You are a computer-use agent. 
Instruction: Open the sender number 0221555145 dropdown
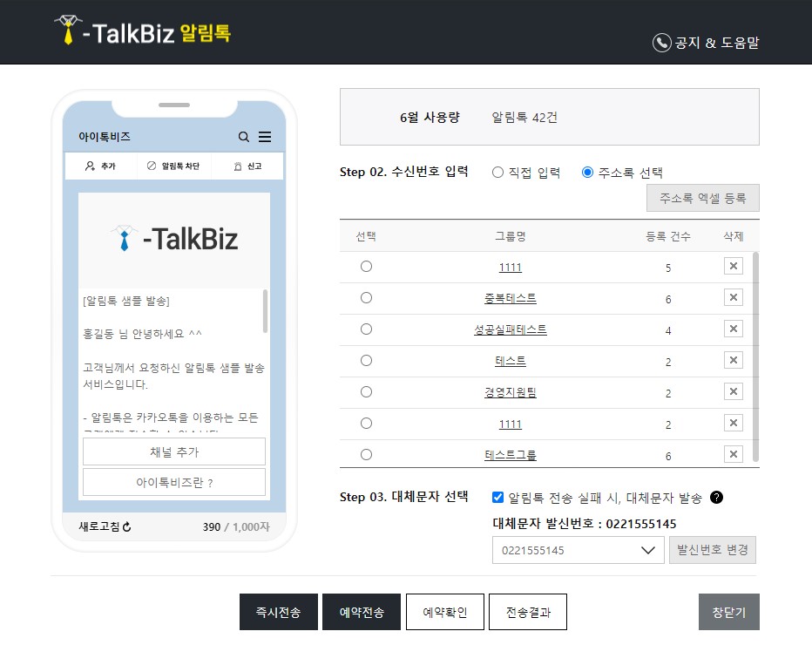point(578,550)
